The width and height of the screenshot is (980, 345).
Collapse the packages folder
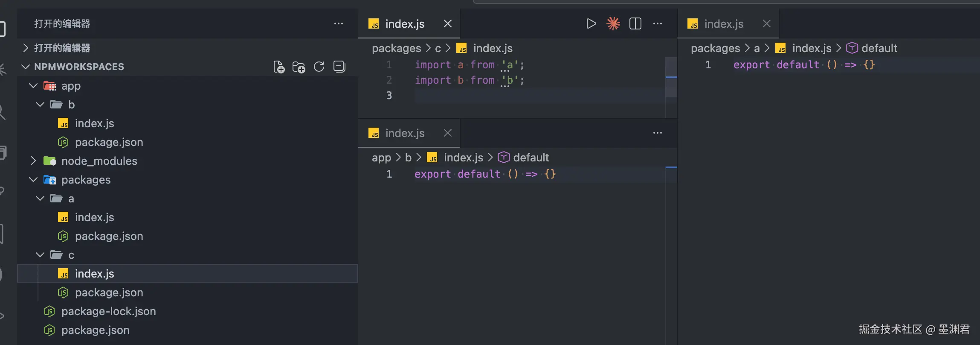[34, 180]
